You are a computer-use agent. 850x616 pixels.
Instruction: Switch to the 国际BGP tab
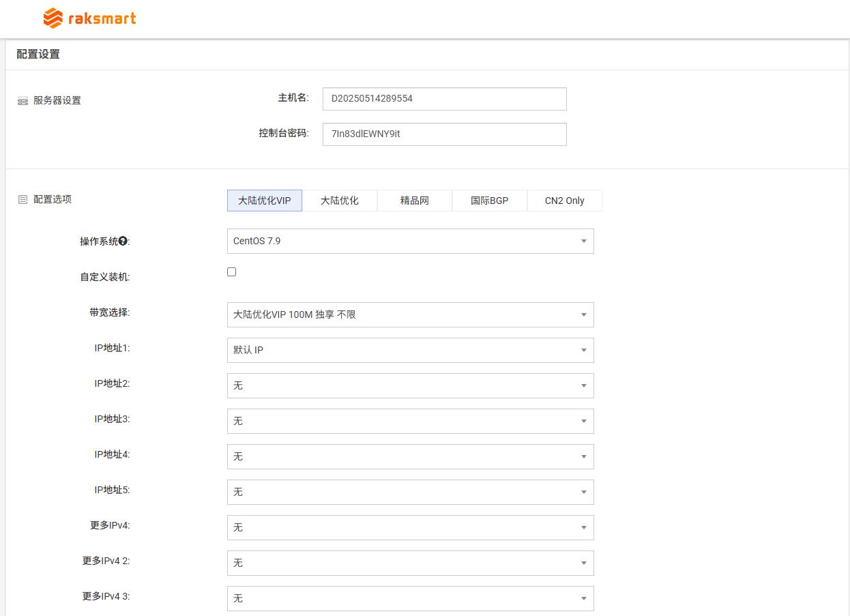(x=489, y=200)
